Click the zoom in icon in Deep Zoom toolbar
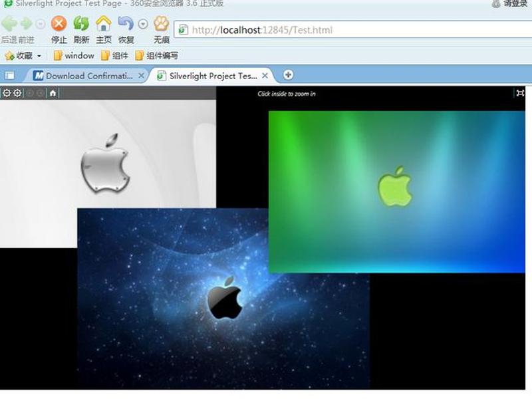The width and height of the screenshot is (532, 399). [x=18, y=93]
